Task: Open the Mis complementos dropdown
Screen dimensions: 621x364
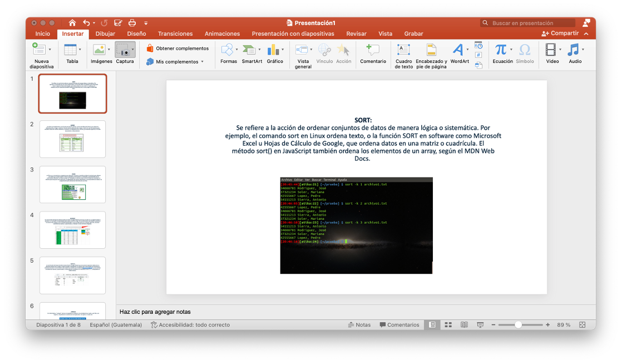Action: [202, 62]
